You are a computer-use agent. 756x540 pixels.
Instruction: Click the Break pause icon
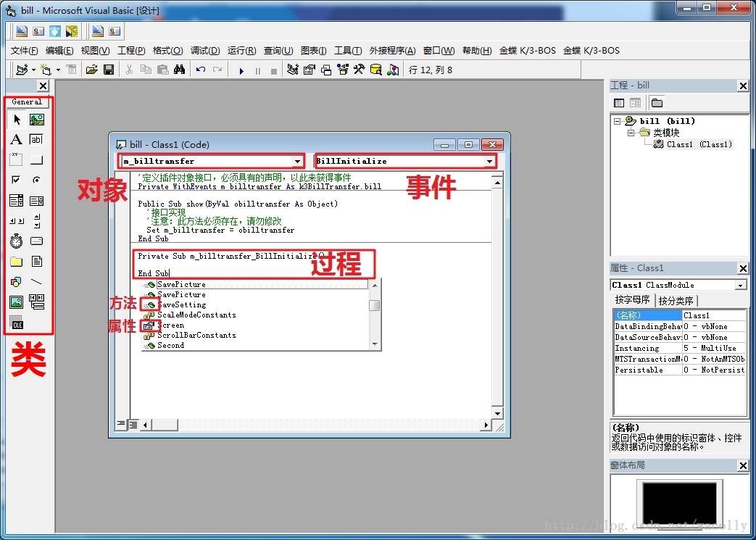[258, 71]
